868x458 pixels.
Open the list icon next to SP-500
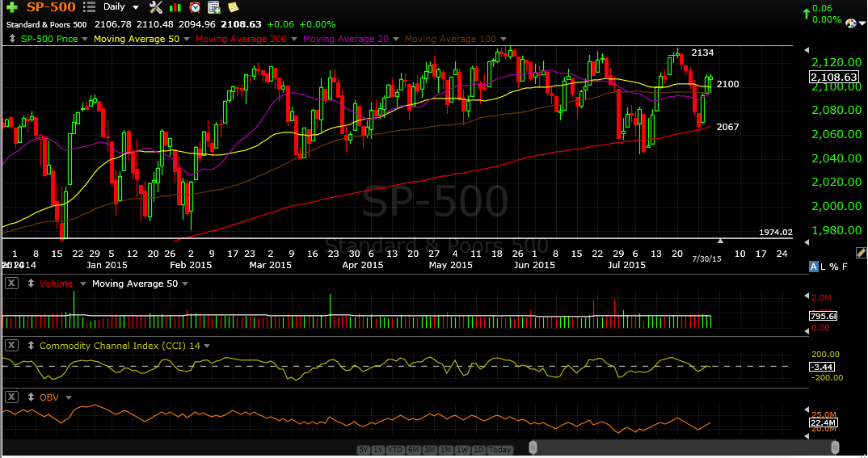(x=89, y=7)
